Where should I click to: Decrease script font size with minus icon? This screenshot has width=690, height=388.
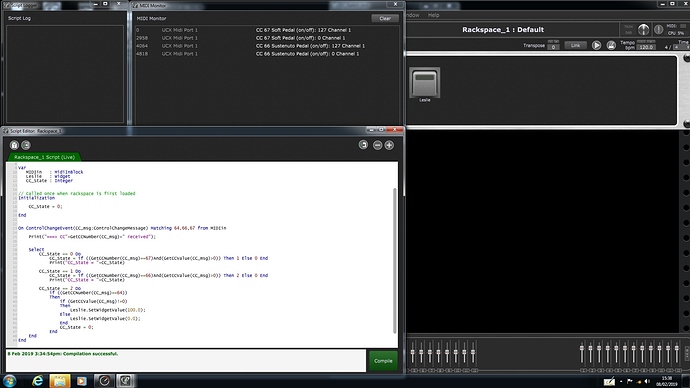(378, 145)
